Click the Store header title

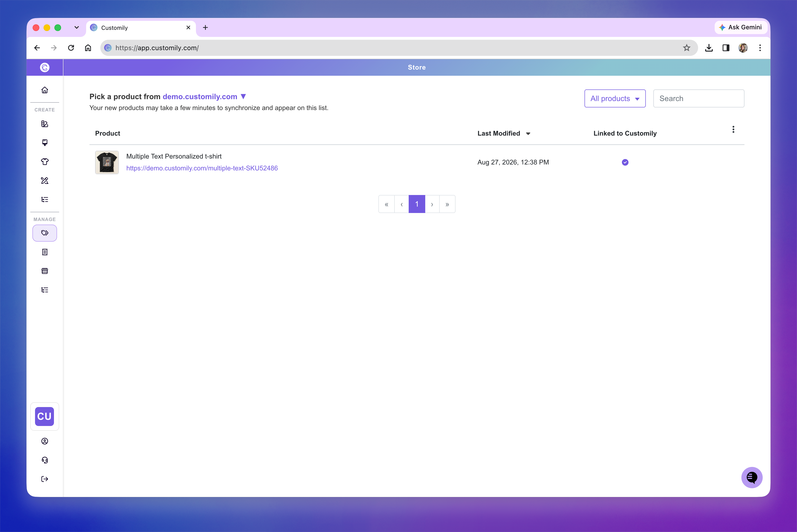[417, 67]
